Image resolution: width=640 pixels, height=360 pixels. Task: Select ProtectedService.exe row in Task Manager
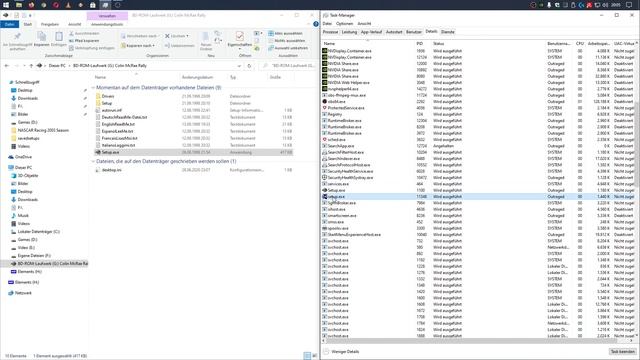(x=478, y=108)
